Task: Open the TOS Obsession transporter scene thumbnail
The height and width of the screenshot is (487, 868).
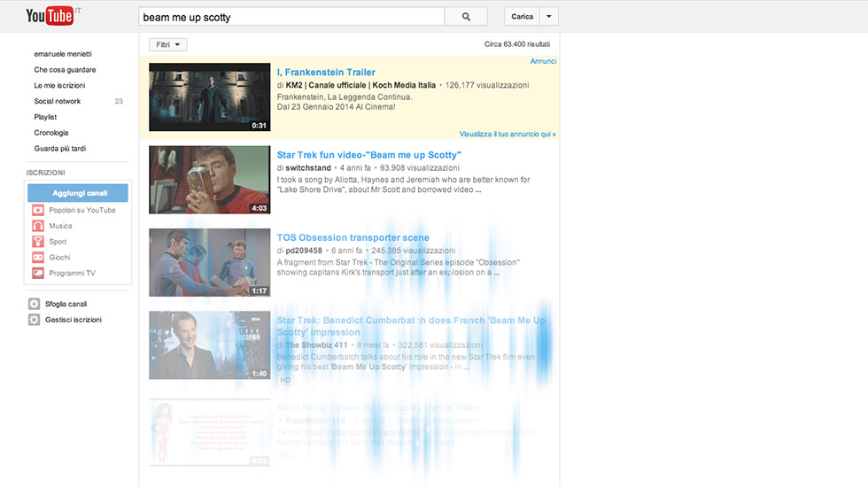Action: 209,262
